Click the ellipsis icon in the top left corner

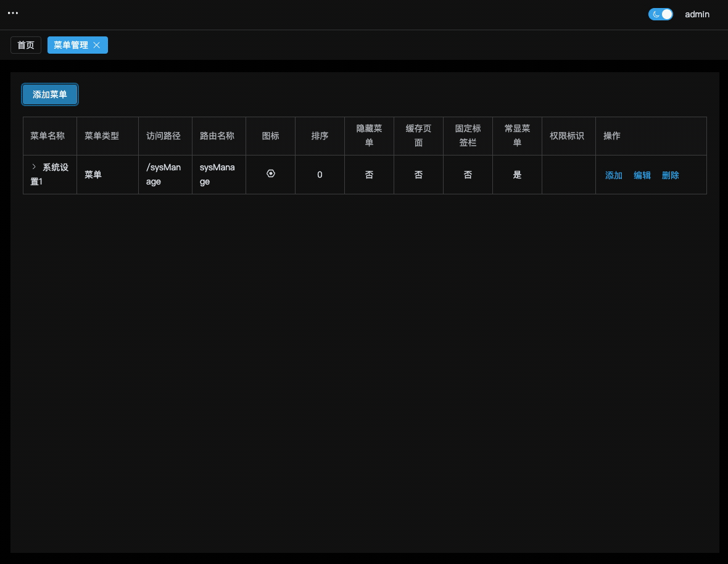(x=13, y=13)
